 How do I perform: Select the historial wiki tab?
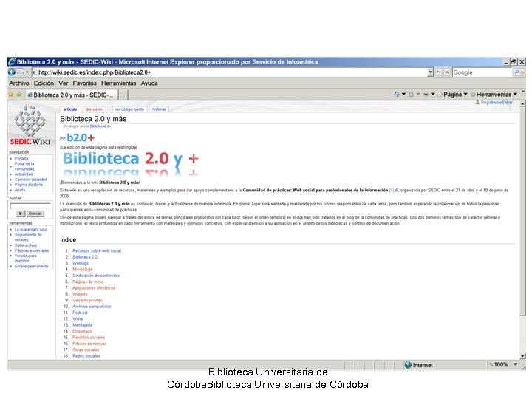click(159, 109)
